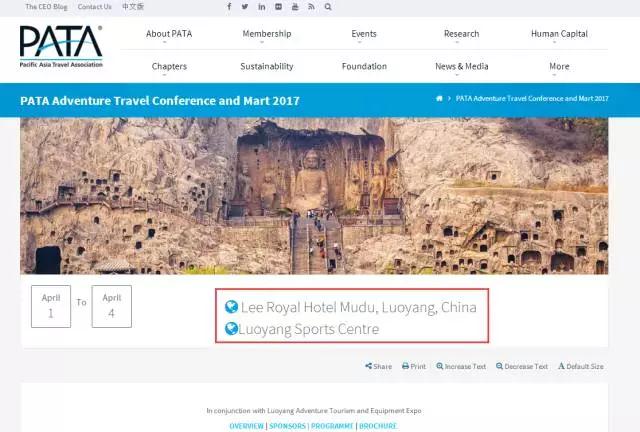
Task: Reset text with Default Size
Action: [x=581, y=367]
